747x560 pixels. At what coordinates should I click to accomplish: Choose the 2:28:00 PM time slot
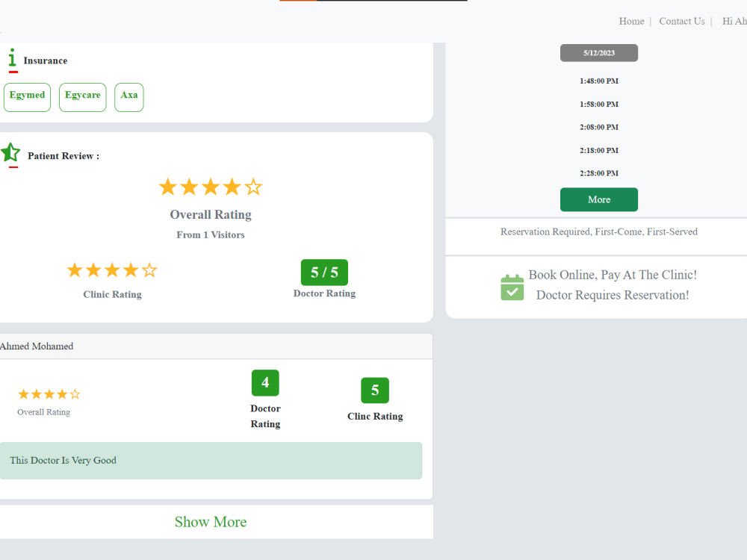coord(599,173)
